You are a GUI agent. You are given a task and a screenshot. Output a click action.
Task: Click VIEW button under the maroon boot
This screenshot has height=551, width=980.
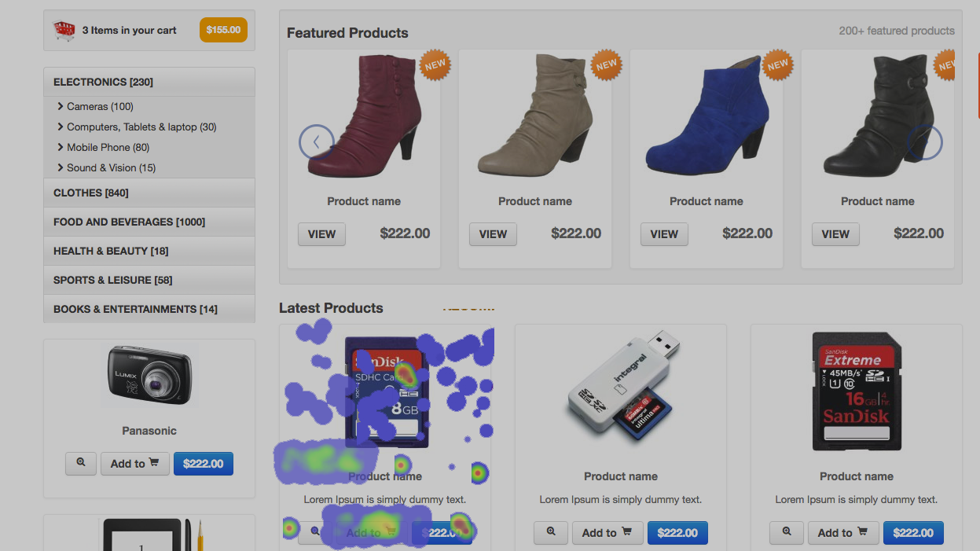click(321, 233)
